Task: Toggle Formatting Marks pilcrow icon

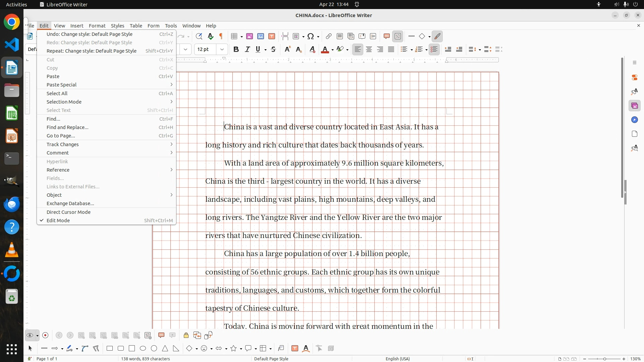Action: coord(221,36)
